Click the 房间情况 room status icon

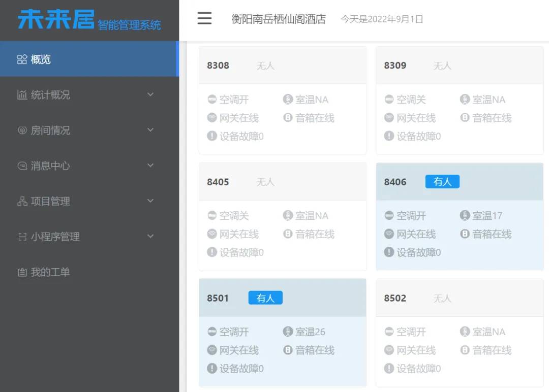(x=22, y=130)
